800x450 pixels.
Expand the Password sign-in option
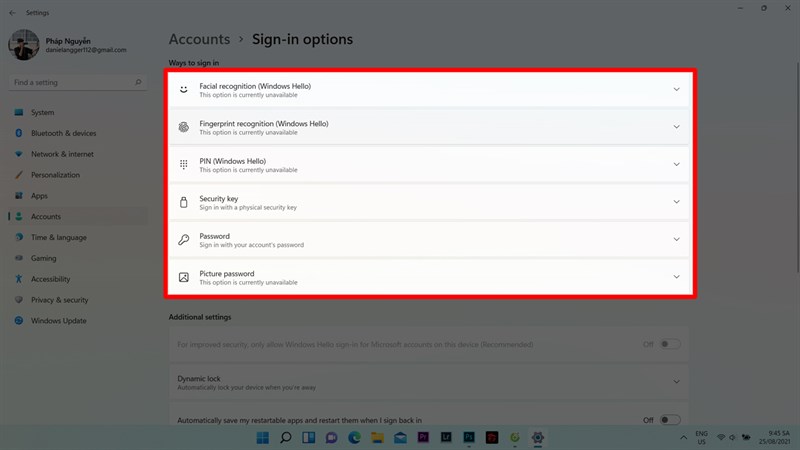click(x=676, y=240)
